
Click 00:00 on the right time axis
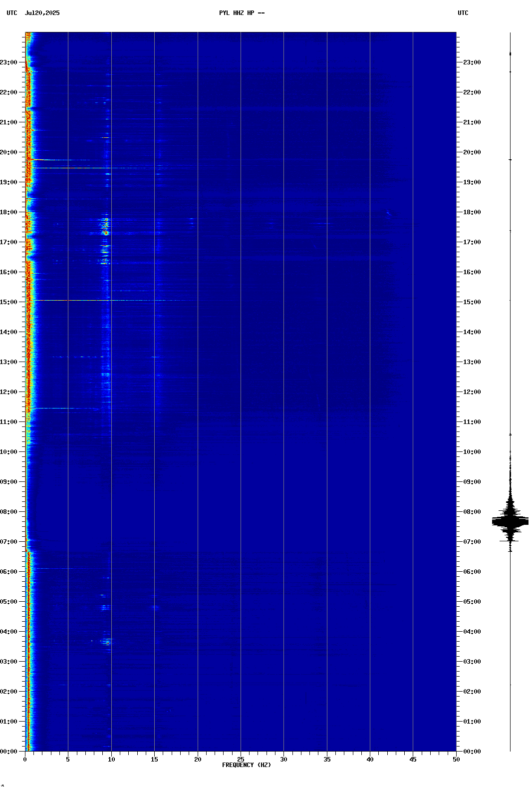pyautogui.click(x=472, y=752)
